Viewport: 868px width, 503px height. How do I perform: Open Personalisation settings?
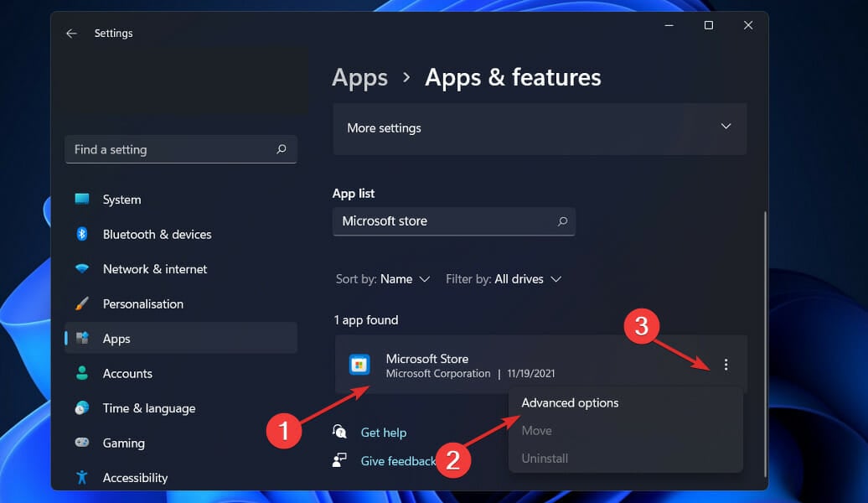click(x=181, y=303)
